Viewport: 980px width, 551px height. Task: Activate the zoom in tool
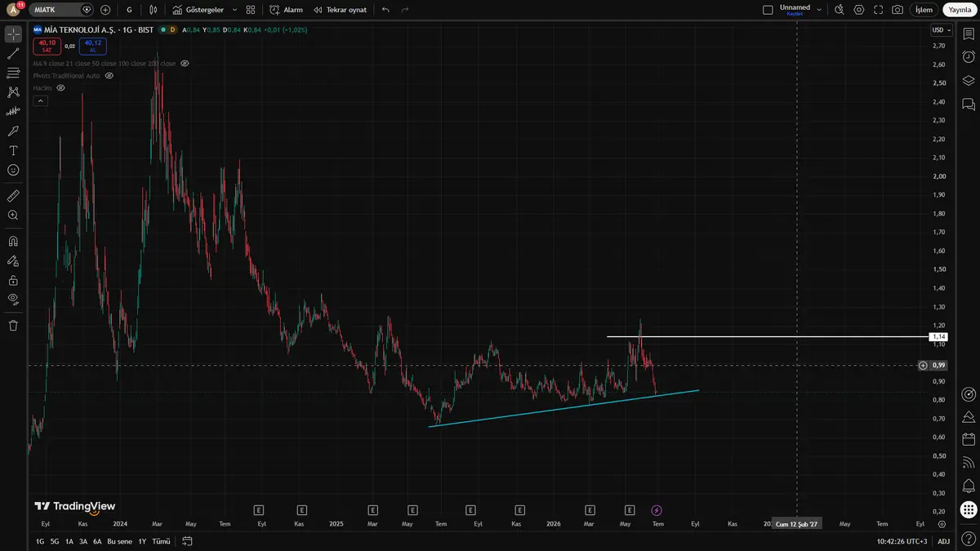tap(13, 216)
